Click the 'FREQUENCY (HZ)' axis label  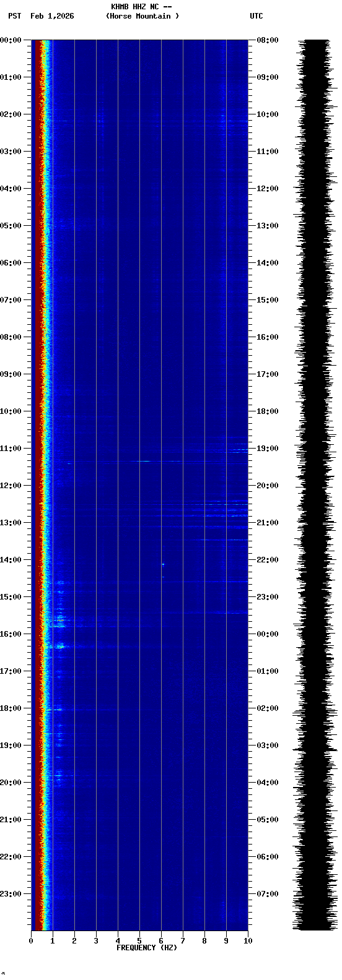tap(147, 948)
